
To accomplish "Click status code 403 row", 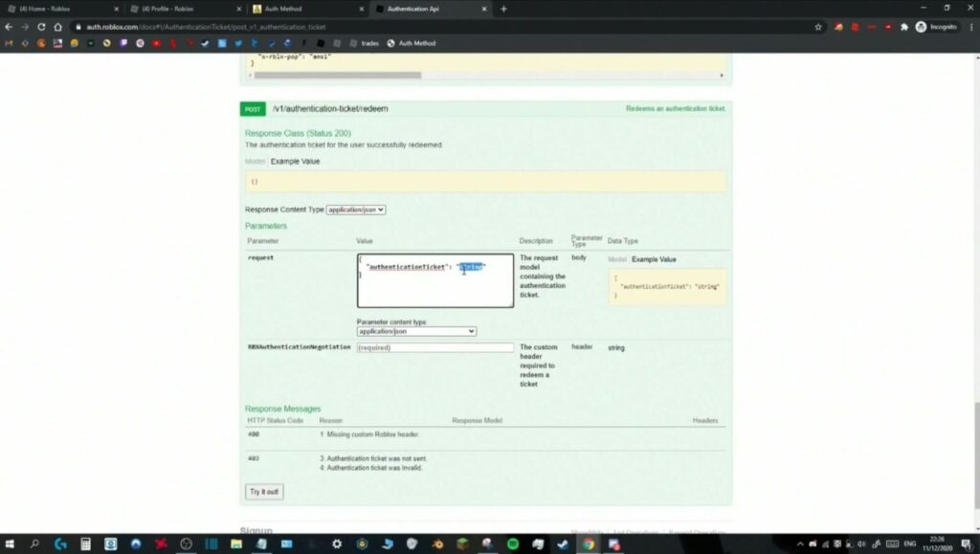I will pos(485,463).
